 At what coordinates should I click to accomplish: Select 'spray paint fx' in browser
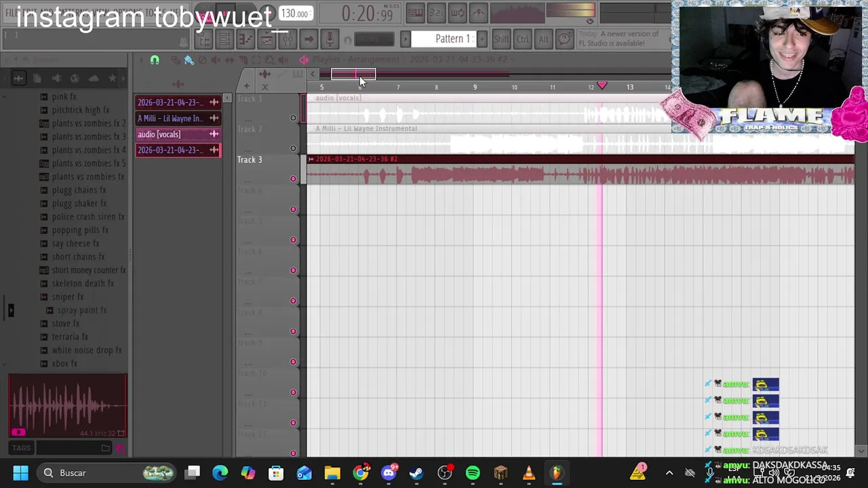click(x=82, y=310)
